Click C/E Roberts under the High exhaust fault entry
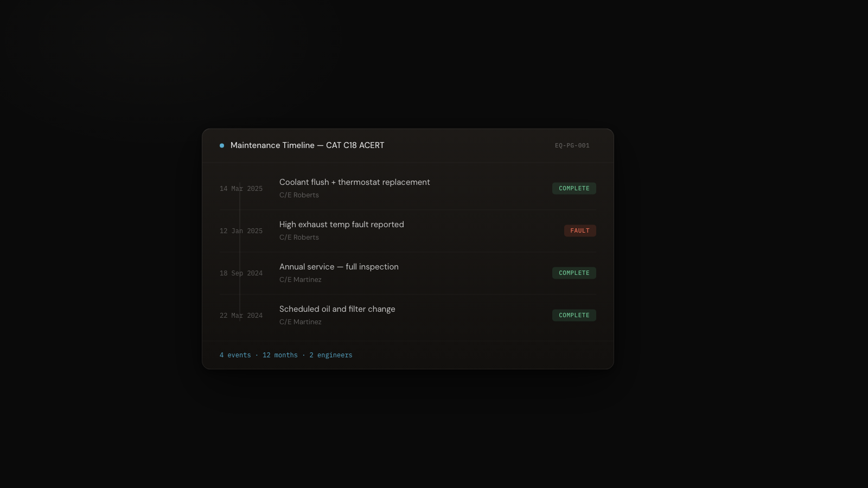The width and height of the screenshot is (868, 488). coord(299,237)
